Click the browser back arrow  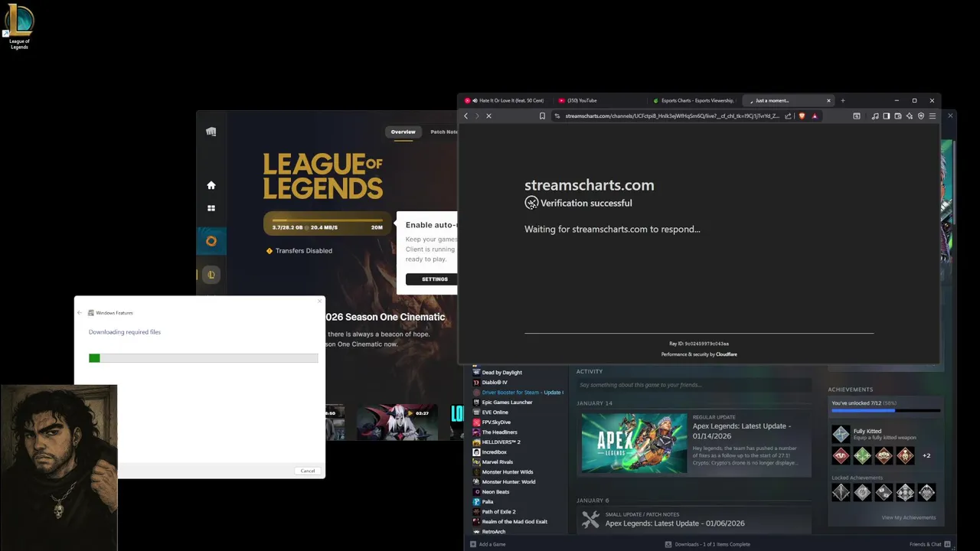coord(465,116)
